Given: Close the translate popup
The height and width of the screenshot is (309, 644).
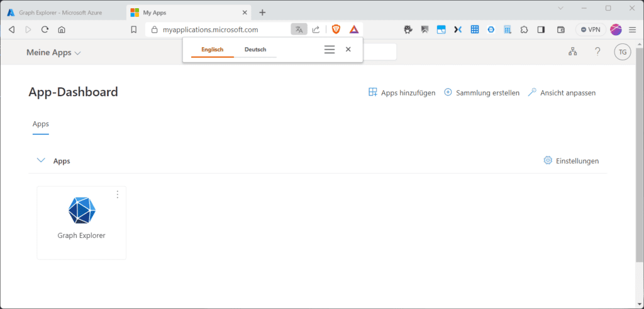Looking at the screenshot, I should coord(348,49).
